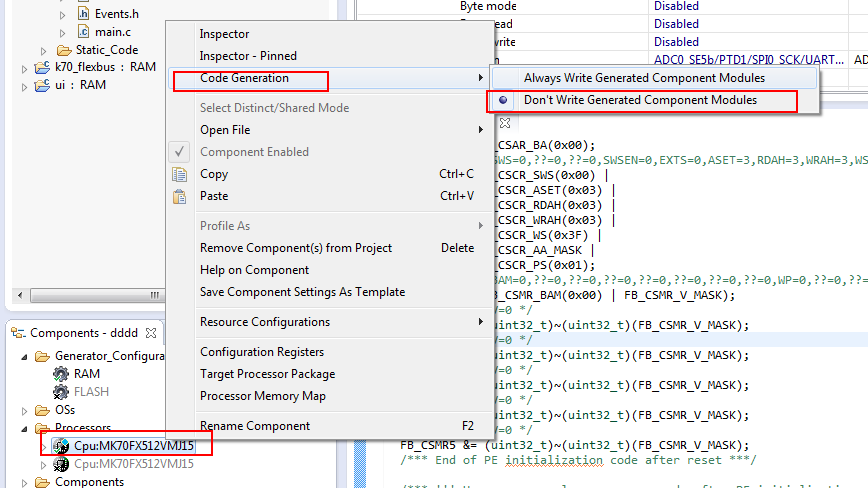Click the Copy icon in context menu

click(179, 174)
